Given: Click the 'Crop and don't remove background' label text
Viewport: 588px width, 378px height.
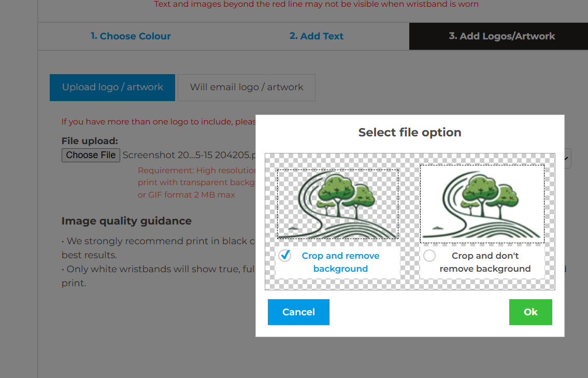Looking at the screenshot, I should 485,262.
